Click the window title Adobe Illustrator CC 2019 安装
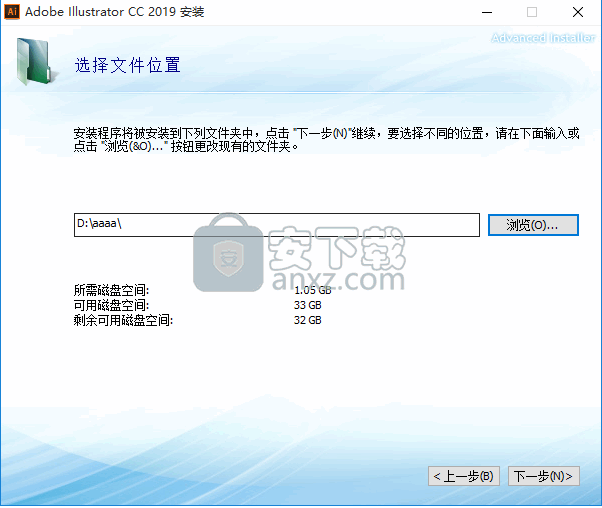This screenshot has width=602, height=508. tap(115, 12)
